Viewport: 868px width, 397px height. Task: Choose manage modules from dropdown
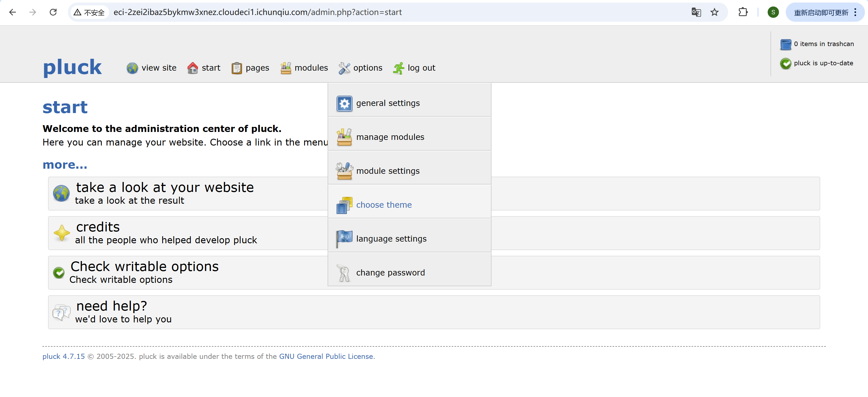click(x=409, y=134)
